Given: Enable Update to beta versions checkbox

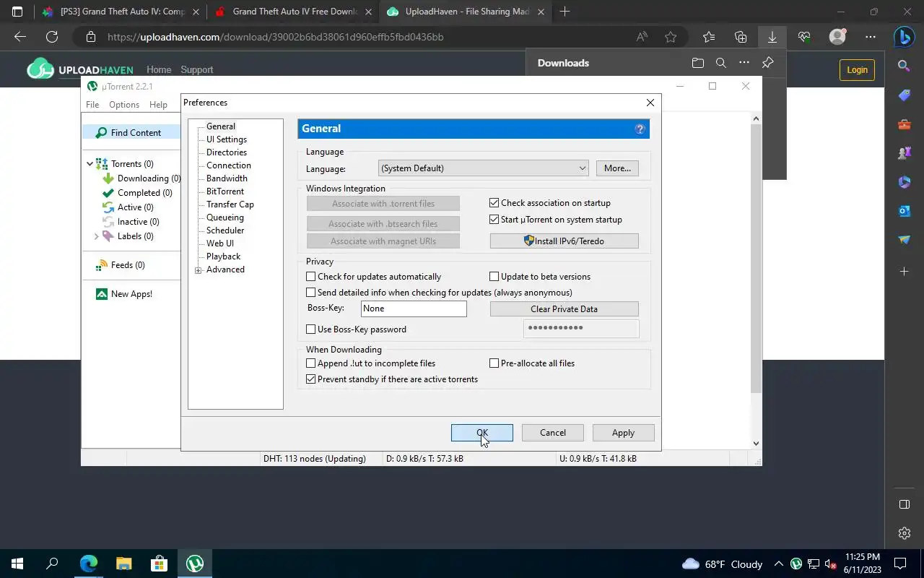Looking at the screenshot, I should (x=494, y=277).
